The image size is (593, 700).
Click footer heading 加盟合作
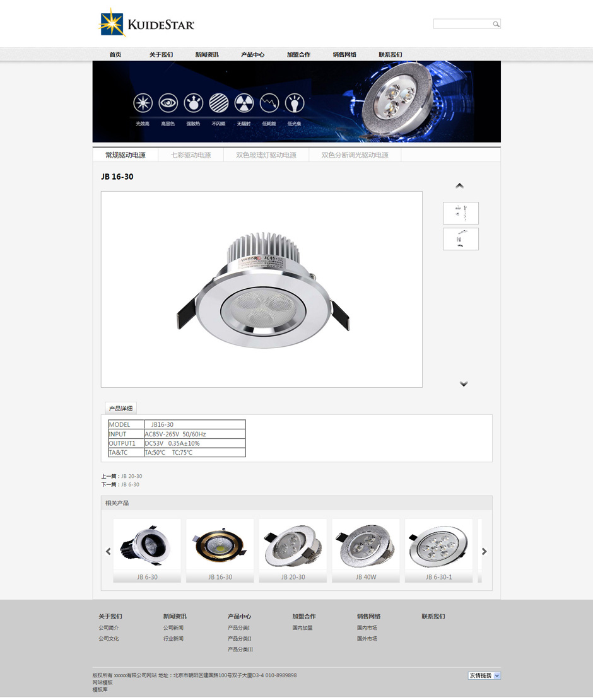pos(304,616)
